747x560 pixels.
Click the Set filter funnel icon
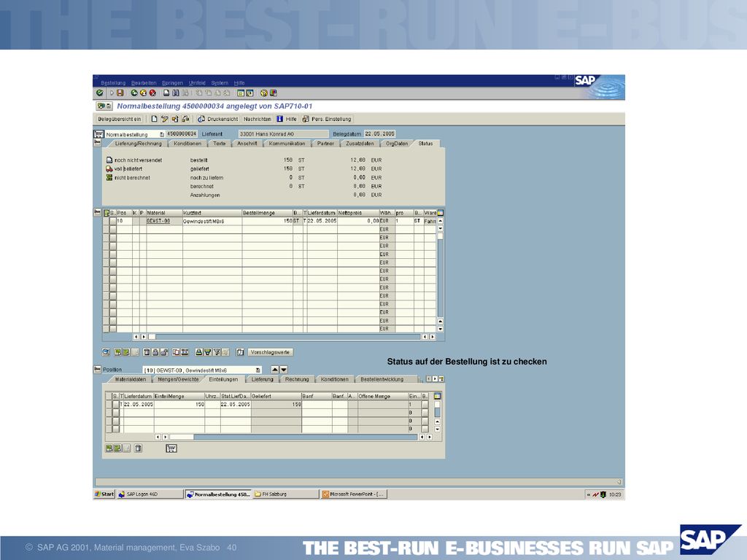click(x=217, y=352)
